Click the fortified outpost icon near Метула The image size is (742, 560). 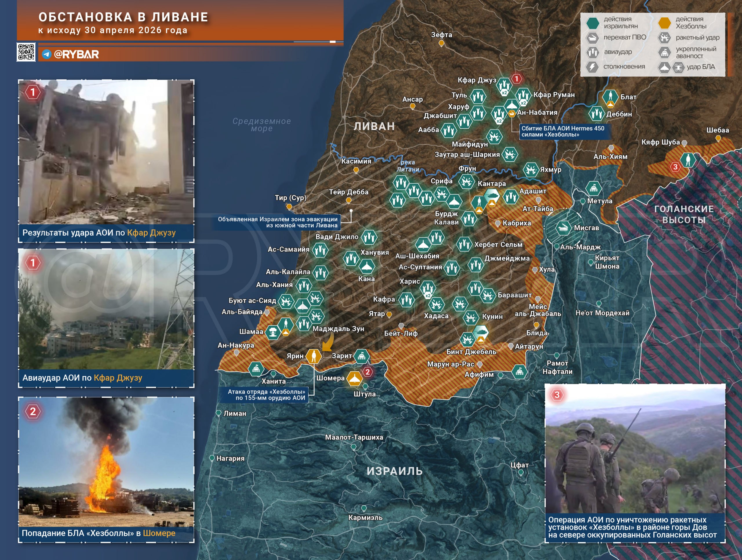tap(593, 189)
